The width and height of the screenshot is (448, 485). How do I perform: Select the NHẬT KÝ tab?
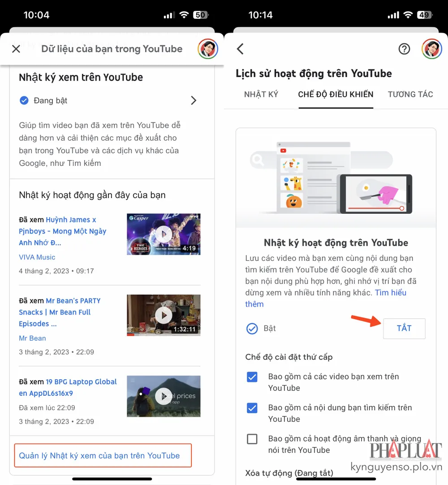[x=261, y=95]
